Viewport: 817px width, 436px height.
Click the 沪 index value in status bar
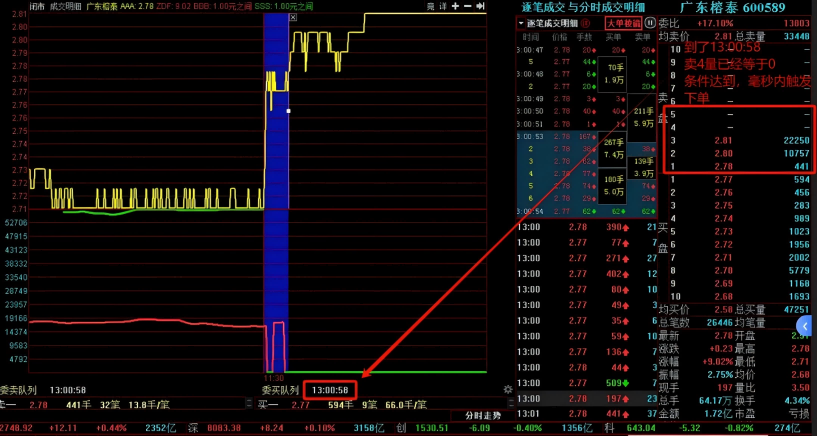coord(22,428)
